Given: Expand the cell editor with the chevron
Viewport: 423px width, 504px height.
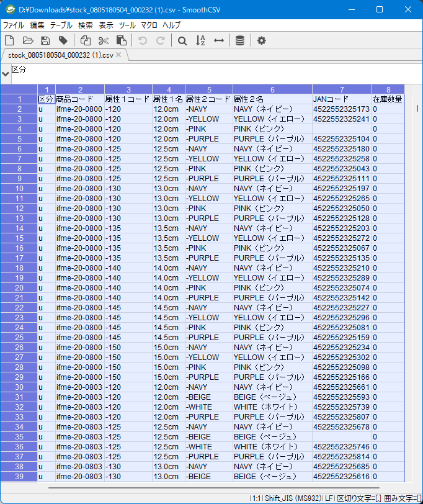Looking at the screenshot, I should (6, 74).
